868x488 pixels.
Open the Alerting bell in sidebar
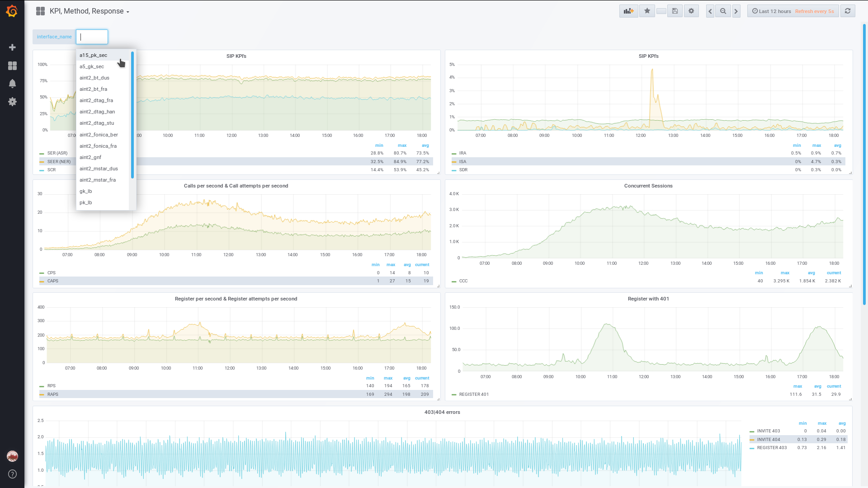[x=12, y=84]
